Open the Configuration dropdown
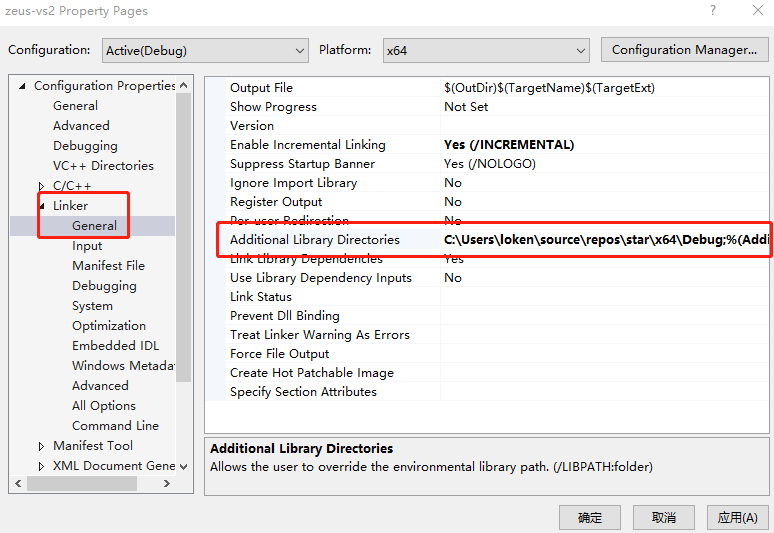The image size is (774, 533). (x=205, y=50)
